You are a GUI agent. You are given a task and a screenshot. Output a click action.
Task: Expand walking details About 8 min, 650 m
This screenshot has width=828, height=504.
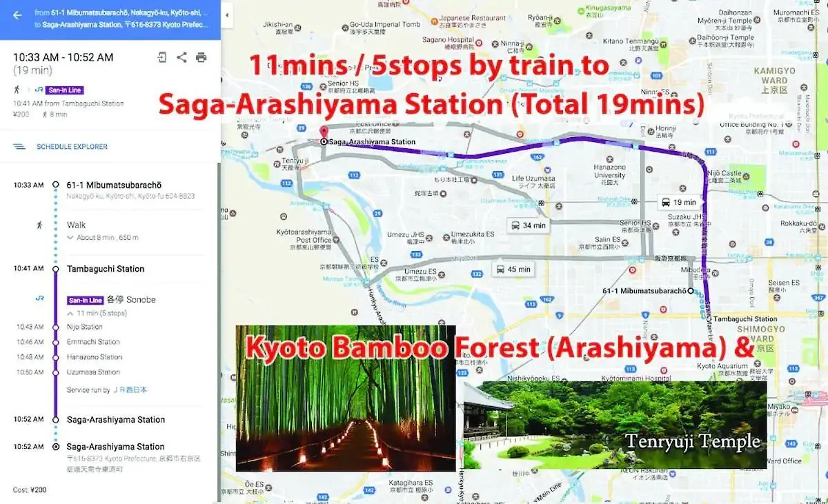[103, 238]
